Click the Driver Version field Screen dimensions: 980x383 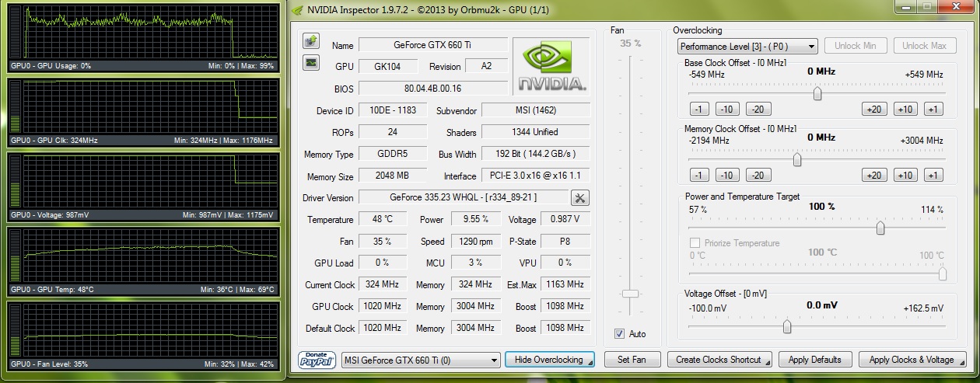coord(464,197)
